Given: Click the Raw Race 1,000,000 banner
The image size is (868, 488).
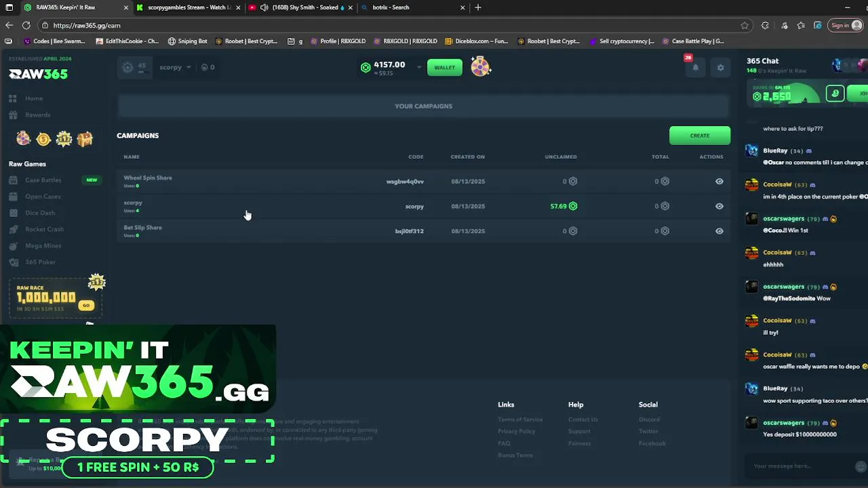Looking at the screenshot, I should (x=56, y=298).
